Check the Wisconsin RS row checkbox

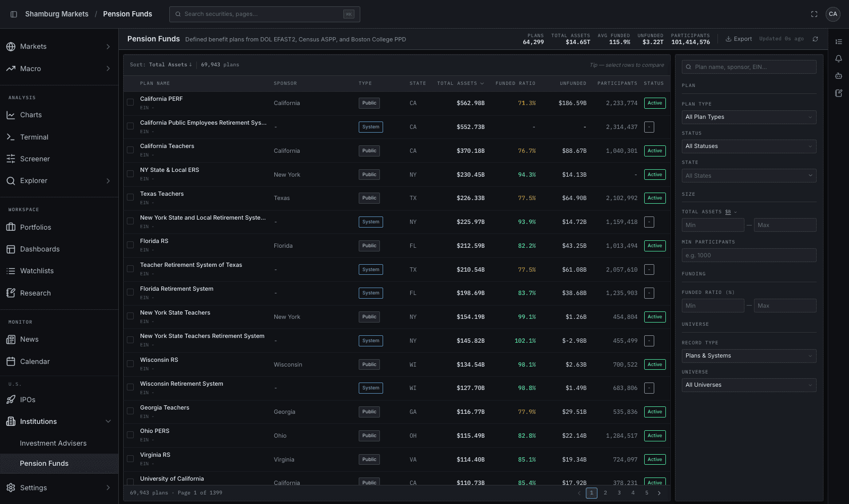pos(130,364)
